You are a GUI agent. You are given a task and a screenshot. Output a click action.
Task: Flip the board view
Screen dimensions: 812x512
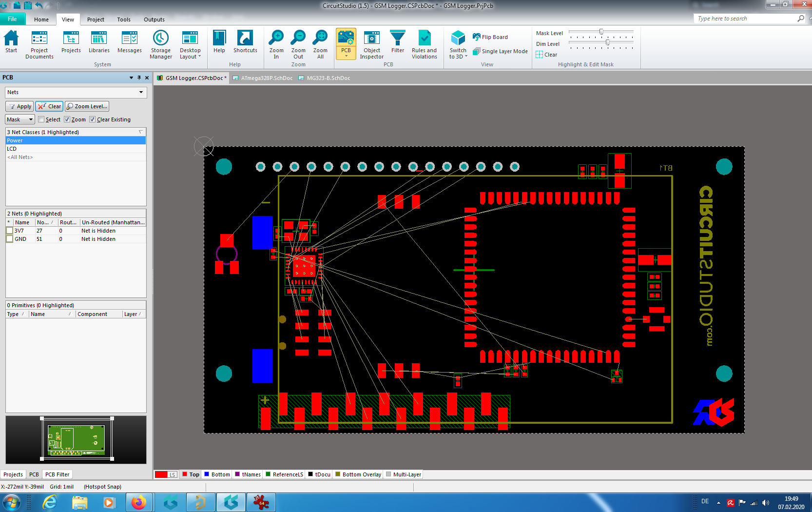click(x=490, y=37)
